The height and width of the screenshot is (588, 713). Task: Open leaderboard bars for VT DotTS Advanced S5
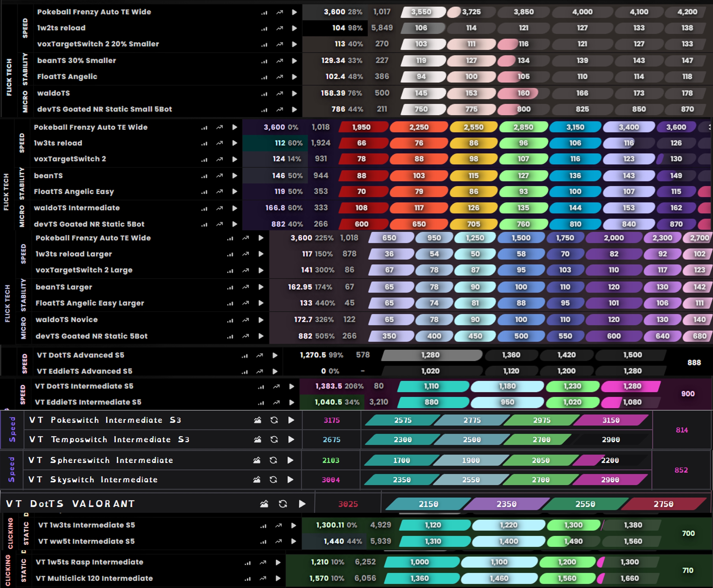(x=244, y=356)
